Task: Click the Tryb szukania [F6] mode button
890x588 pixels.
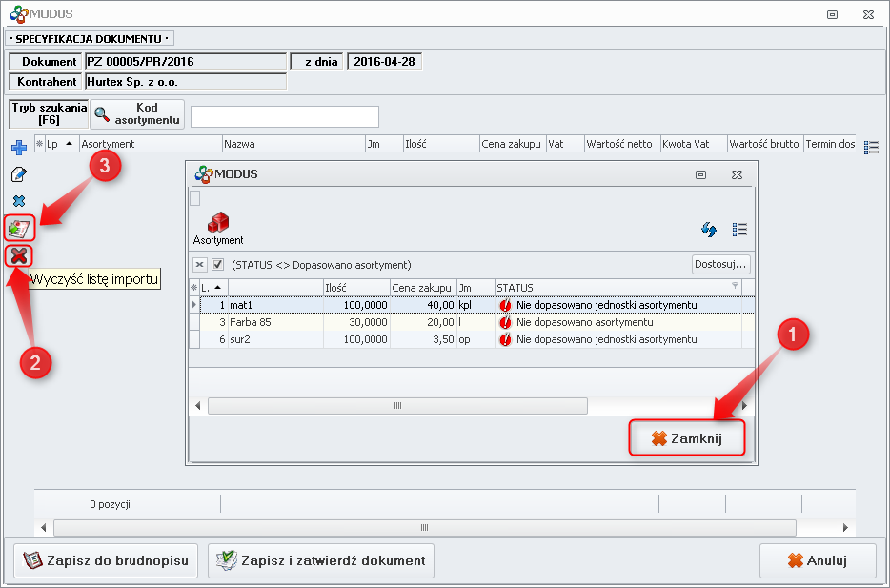Action: [49, 114]
